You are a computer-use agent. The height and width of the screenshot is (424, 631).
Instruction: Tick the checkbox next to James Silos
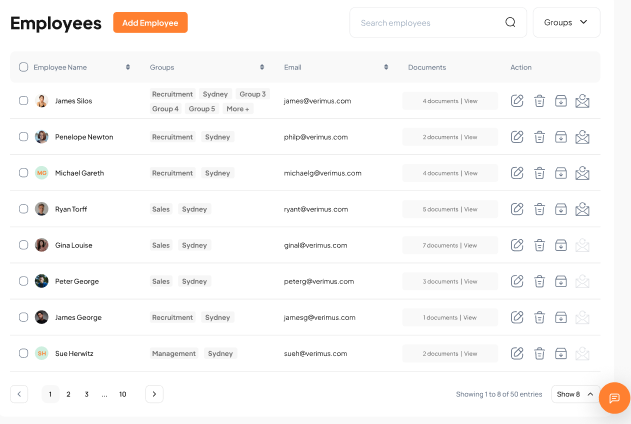24,100
